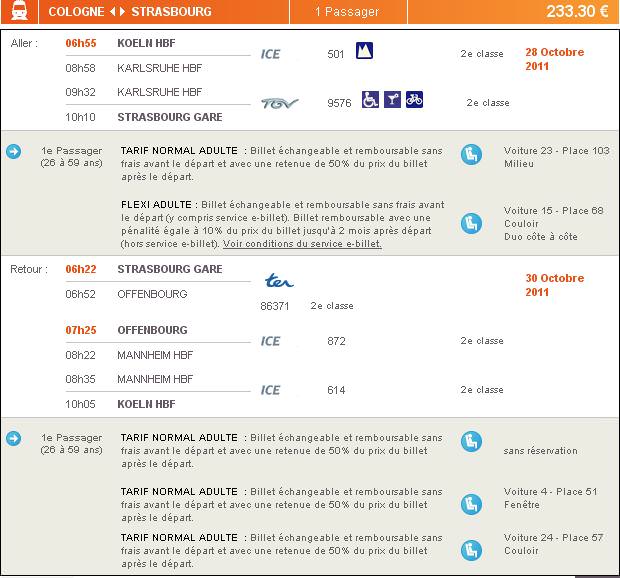This screenshot has height=578, width=620.
Task: Click the blue arrow beside return 1e Passager
Action: click(x=13, y=438)
